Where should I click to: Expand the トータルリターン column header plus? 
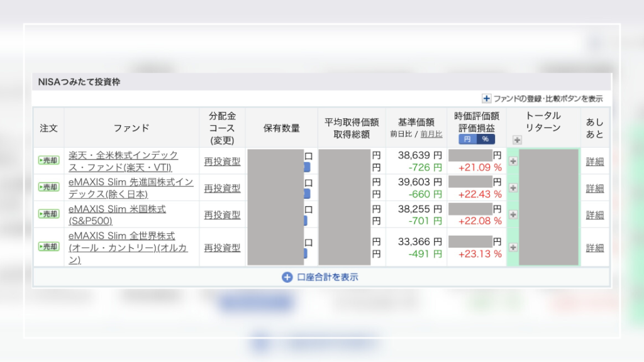pyautogui.click(x=518, y=140)
